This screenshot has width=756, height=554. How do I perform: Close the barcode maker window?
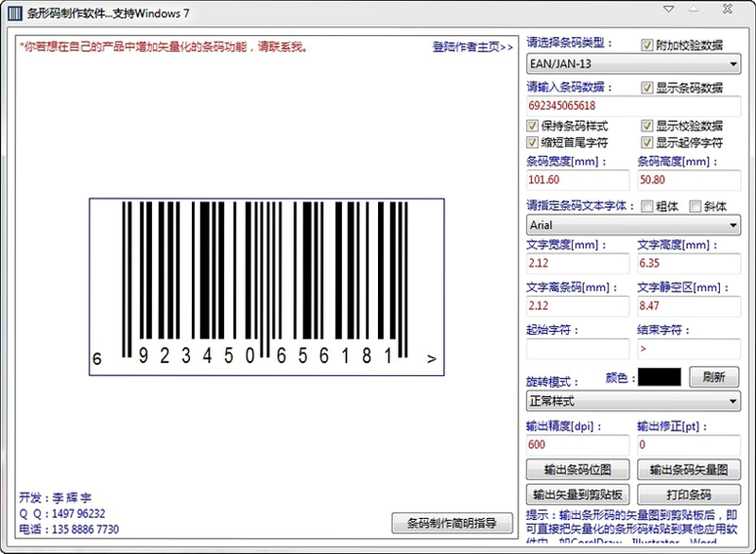[728, 9]
